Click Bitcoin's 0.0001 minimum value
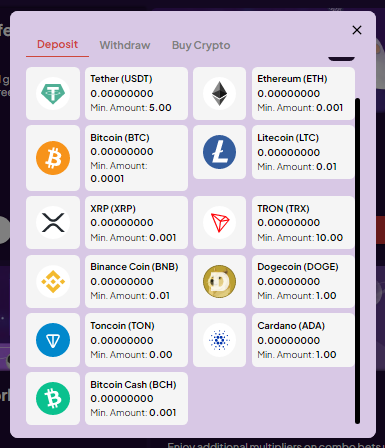The height and width of the screenshot is (448, 385). (x=107, y=179)
